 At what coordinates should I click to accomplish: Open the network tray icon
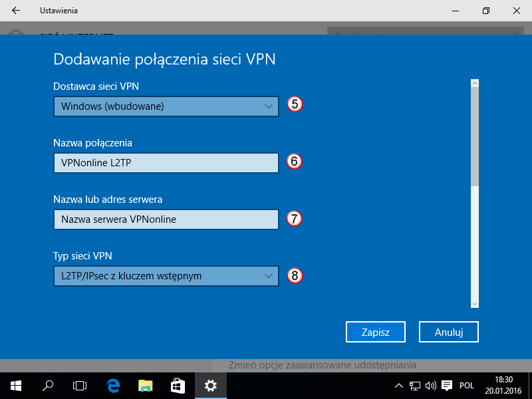tap(414, 386)
